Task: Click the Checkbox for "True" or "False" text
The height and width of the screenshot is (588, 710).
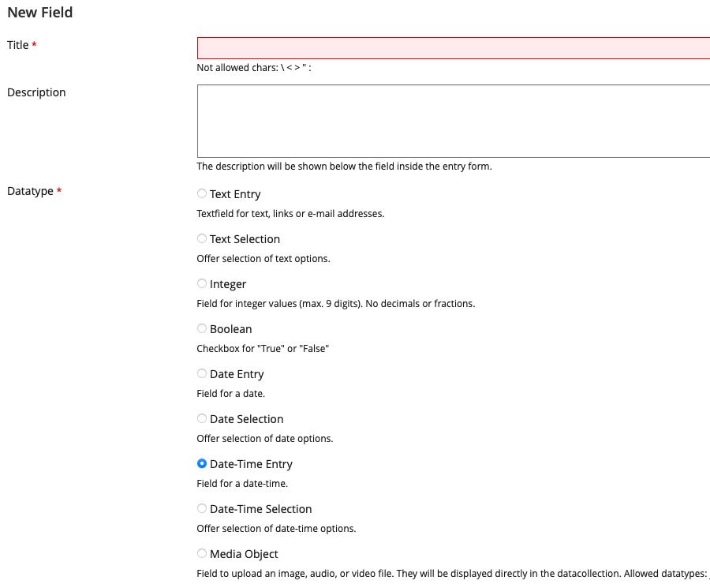Action: 263,348
